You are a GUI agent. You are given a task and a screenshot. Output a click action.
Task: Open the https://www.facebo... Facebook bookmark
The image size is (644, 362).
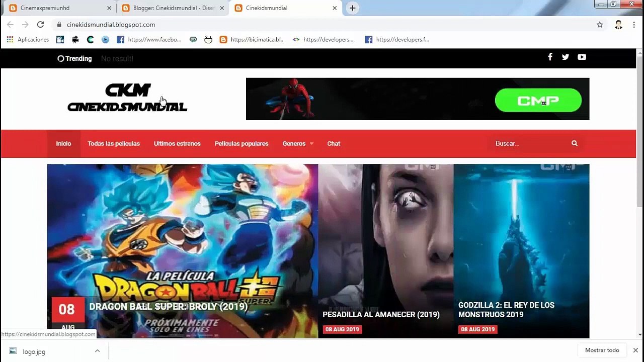coord(149,39)
